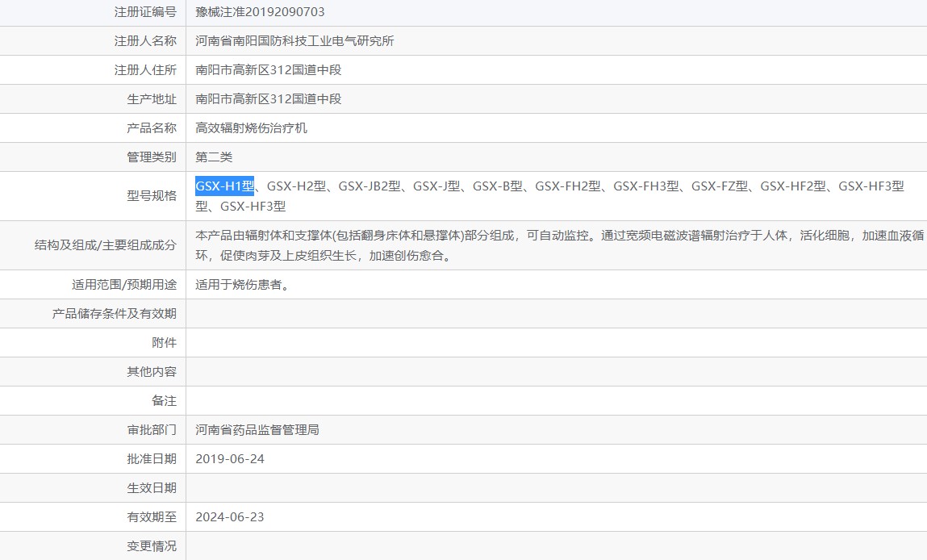
Task: Click model GSX-FH3型
Action: 646,186
